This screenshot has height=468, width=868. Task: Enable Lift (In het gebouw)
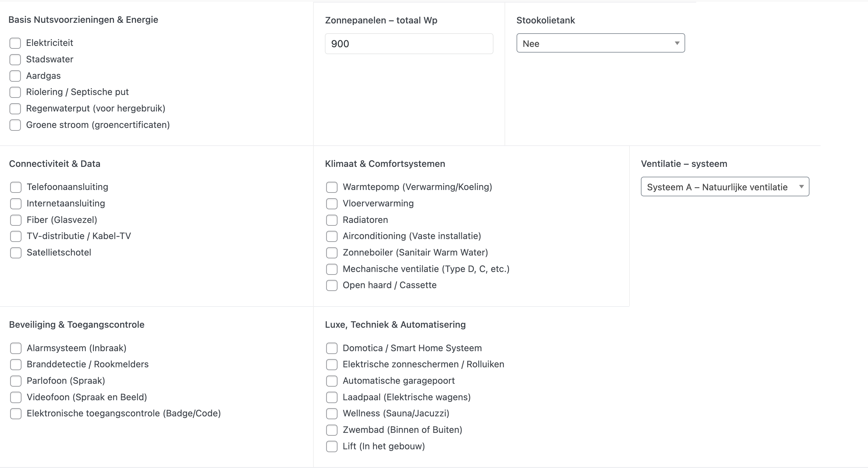332,446
